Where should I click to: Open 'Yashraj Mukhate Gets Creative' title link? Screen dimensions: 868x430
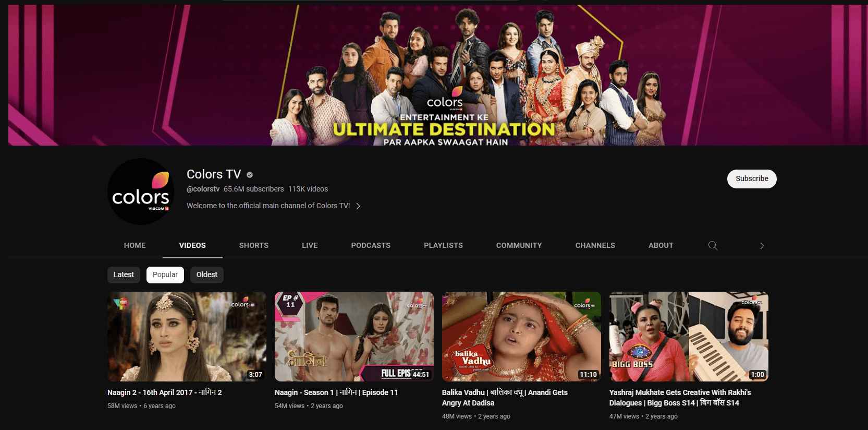tap(680, 398)
